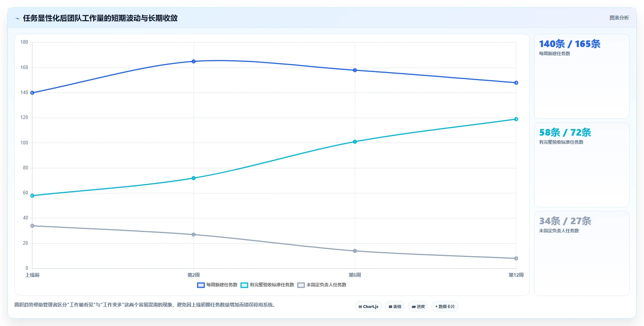This screenshot has height=326, width=644.
Task: Click the Chart.js chip
Action: pos(368,307)
